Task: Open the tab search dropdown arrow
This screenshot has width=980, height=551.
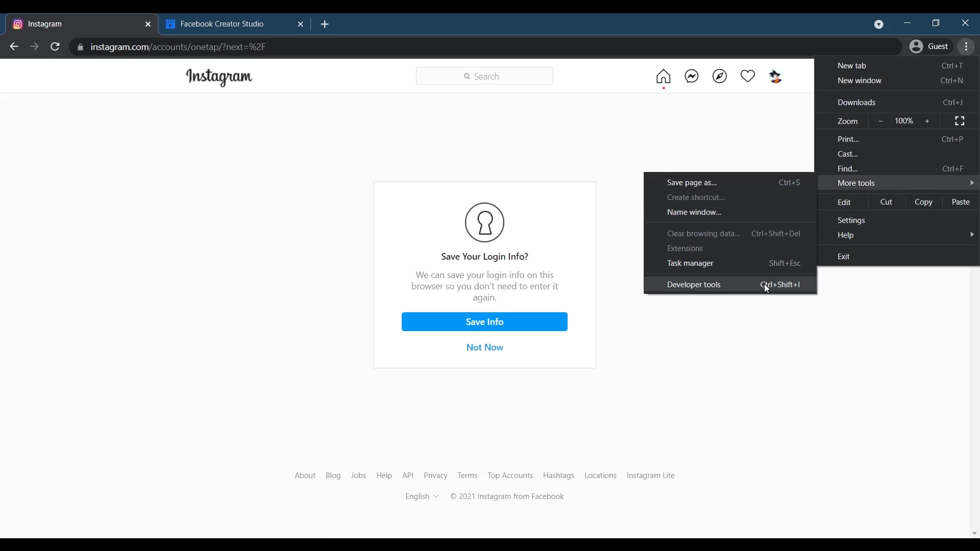Action: pos(879,24)
